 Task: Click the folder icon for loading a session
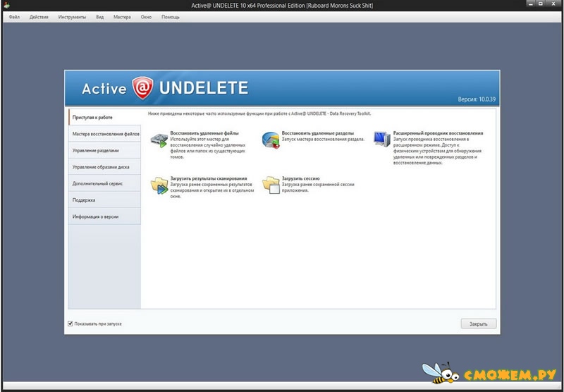pyautogui.click(x=271, y=185)
